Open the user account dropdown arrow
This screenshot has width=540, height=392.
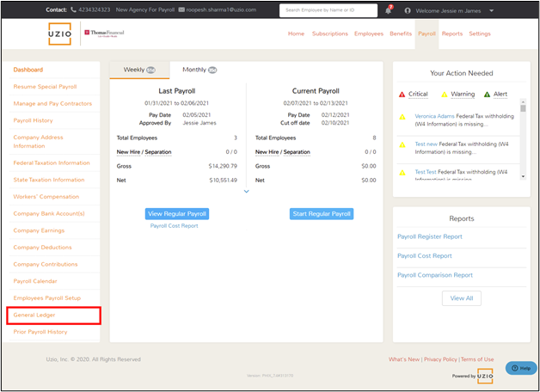(x=492, y=10)
